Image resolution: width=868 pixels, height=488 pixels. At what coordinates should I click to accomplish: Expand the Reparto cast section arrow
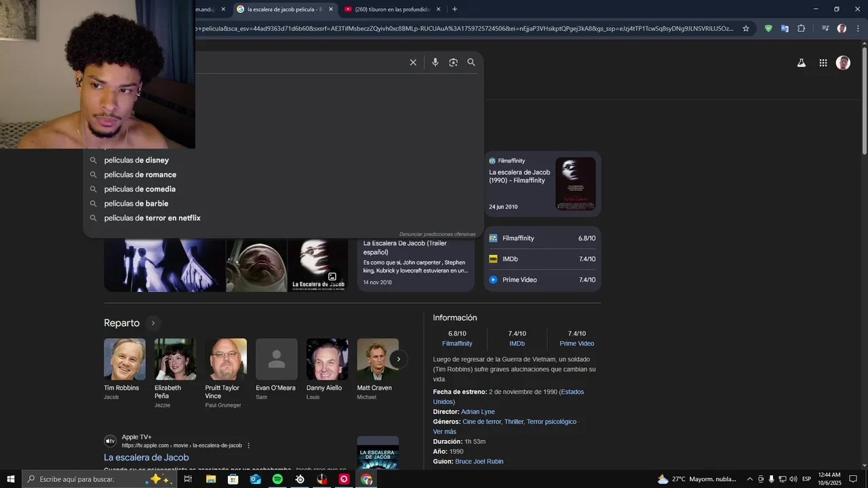tap(153, 323)
